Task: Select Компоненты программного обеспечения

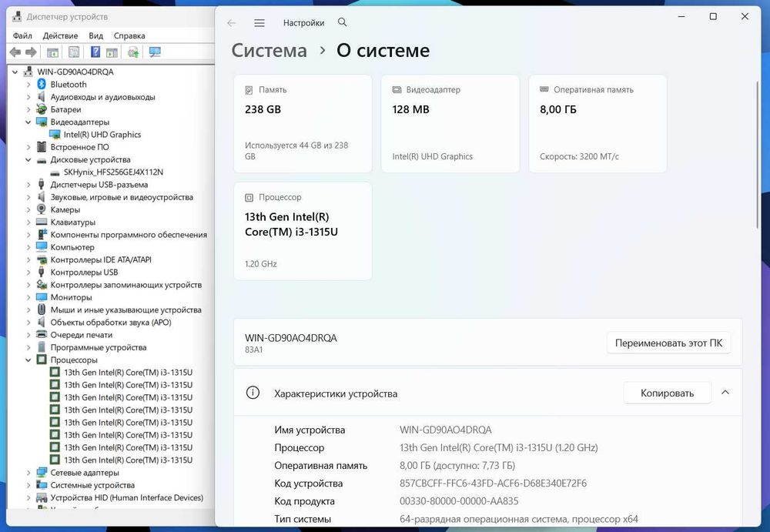Action: (x=129, y=235)
